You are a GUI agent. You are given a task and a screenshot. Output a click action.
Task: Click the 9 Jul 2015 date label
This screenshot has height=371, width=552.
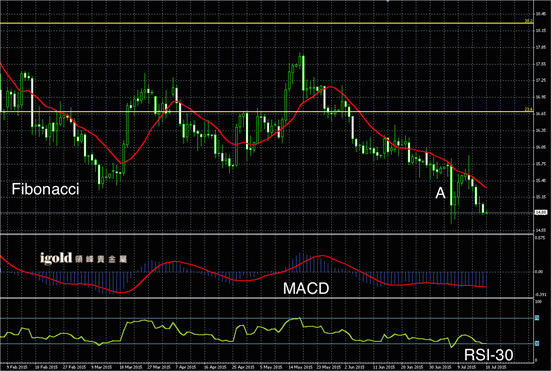tap(467, 367)
